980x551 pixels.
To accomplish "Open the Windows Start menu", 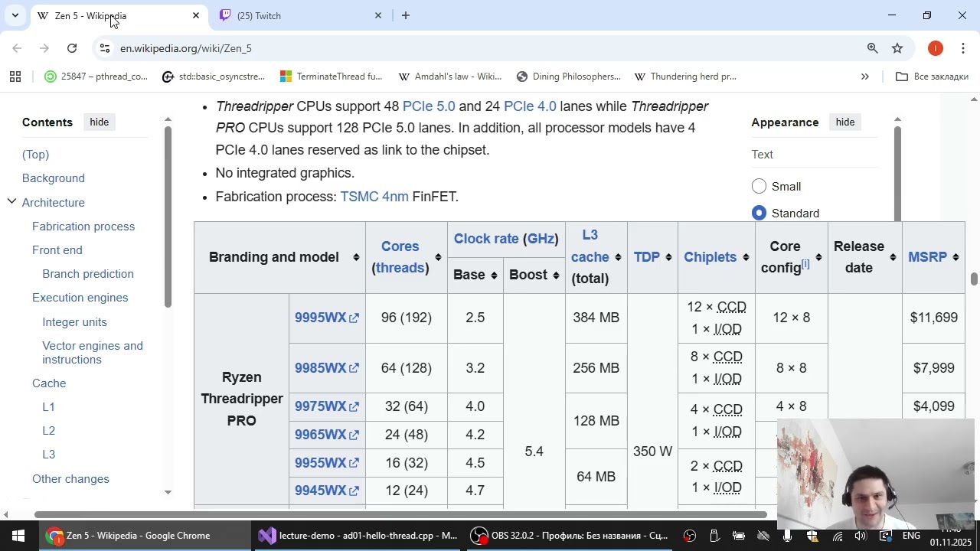I will click(18, 536).
